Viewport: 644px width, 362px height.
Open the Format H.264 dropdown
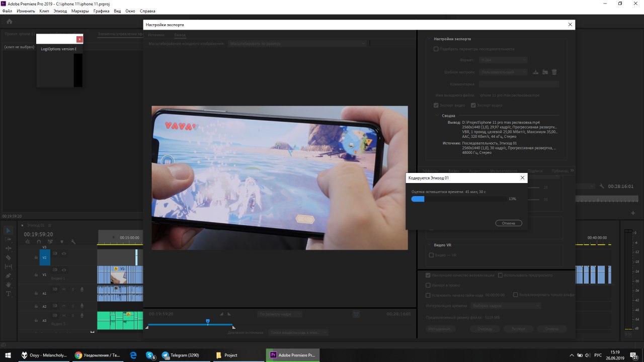coord(503,60)
